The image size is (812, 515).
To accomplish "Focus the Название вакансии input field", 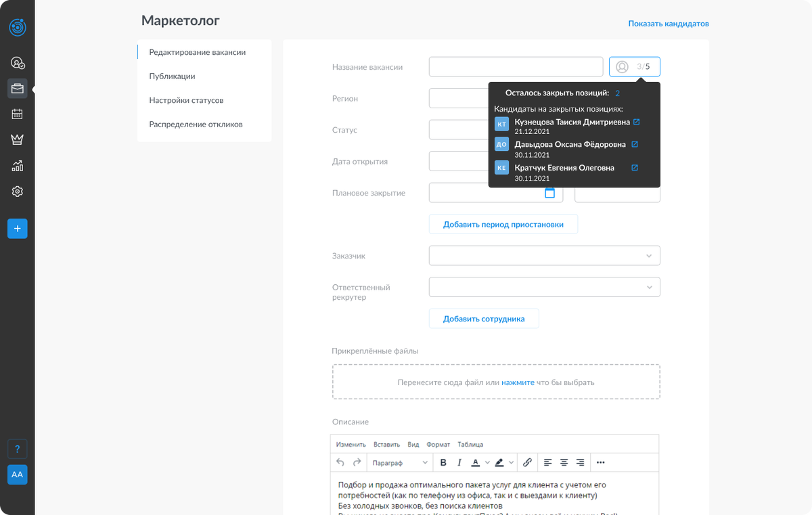I will [x=516, y=66].
